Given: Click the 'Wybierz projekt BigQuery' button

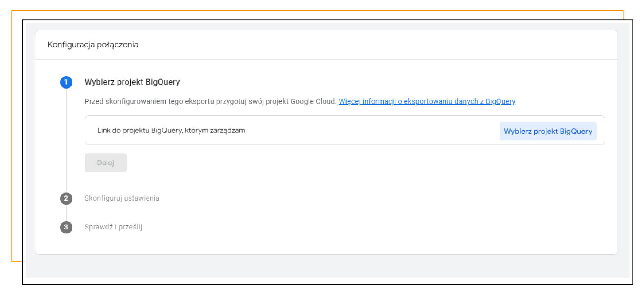Looking at the screenshot, I should point(548,131).
